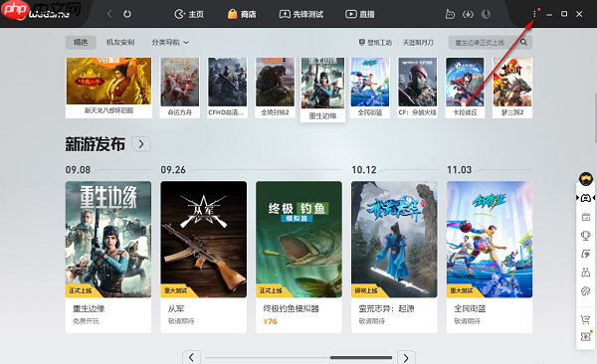
Task: Click the refresh icon next to back arrow
Action: (x=127, y=14)
